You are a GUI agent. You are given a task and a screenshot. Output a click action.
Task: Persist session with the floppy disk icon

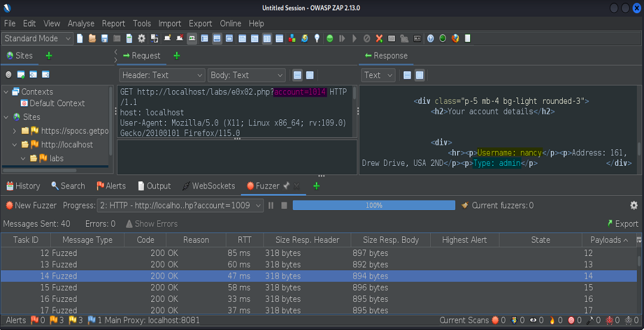pos(105,39)
